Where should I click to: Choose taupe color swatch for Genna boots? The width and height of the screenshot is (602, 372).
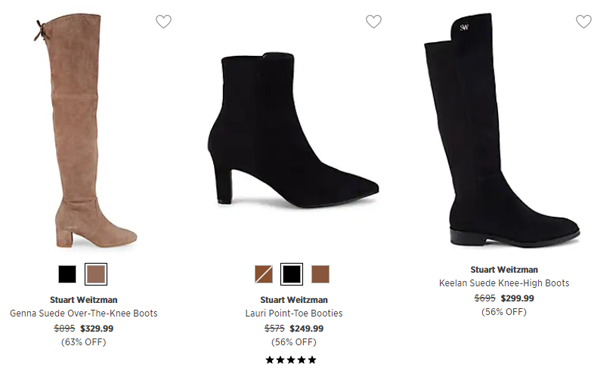[x=96, y=274]
